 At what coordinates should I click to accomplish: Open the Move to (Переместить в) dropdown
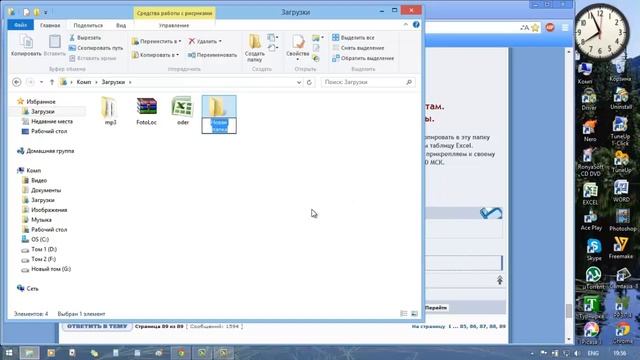[x=156, y=41]
